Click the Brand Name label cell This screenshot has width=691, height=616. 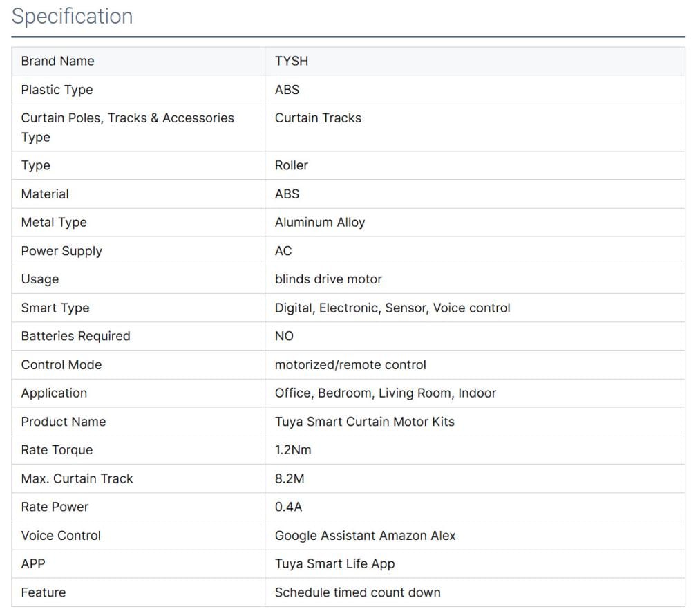[x=57, y=61]
